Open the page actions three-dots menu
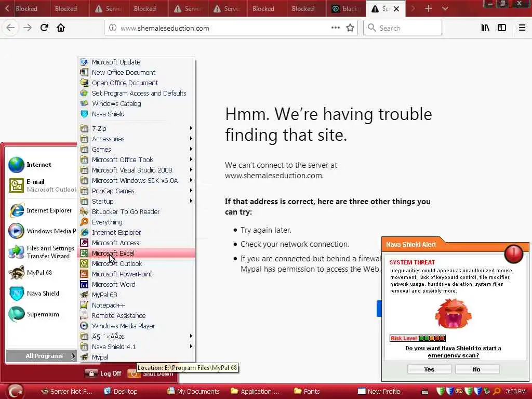 335,28
